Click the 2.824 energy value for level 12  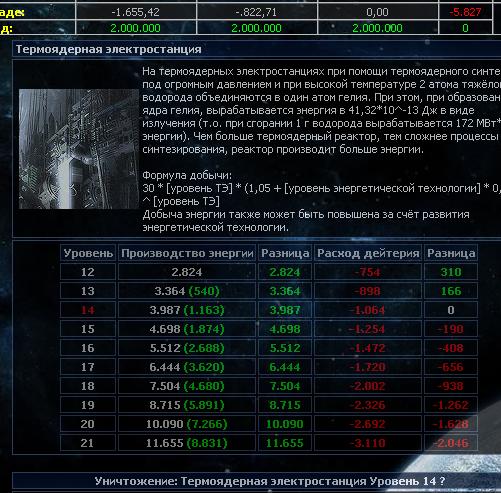pyautogui.click(x=187, y=272)
